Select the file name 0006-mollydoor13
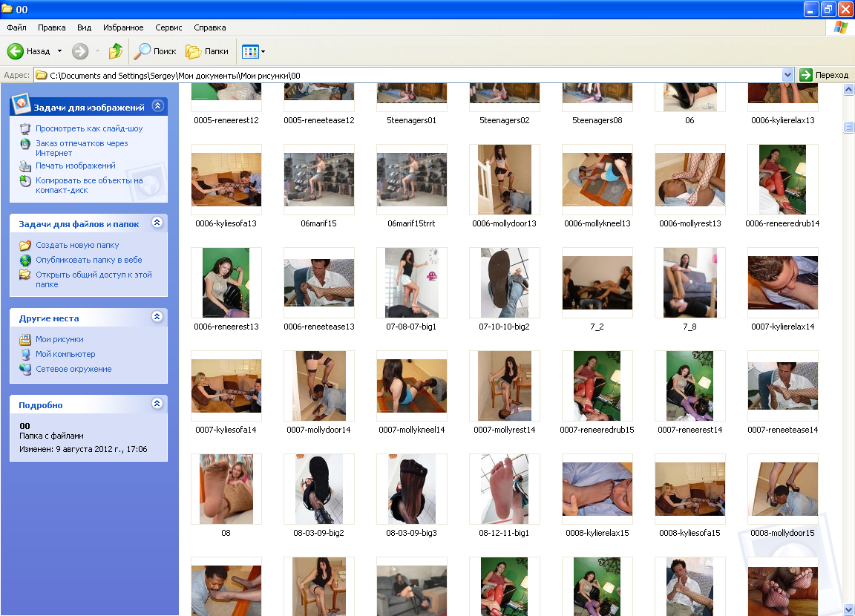Viewport: 855px width, 616px height. coord(505,223)
